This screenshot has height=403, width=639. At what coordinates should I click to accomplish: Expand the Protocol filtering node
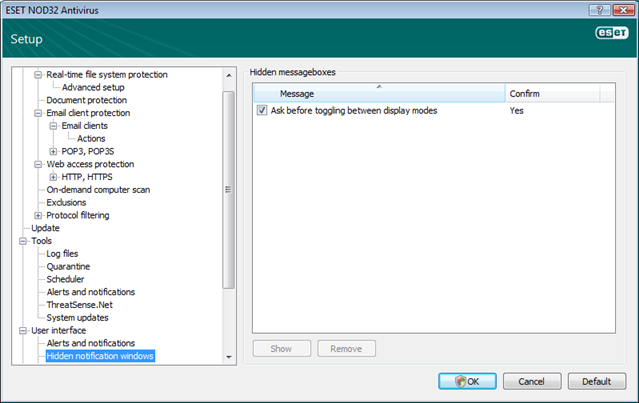[38, 216]
